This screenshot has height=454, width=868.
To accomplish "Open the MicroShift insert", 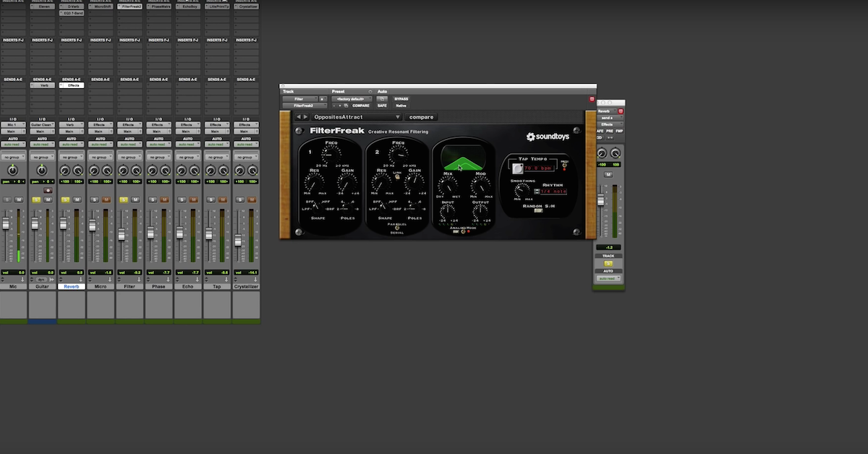I will [100, 6].
